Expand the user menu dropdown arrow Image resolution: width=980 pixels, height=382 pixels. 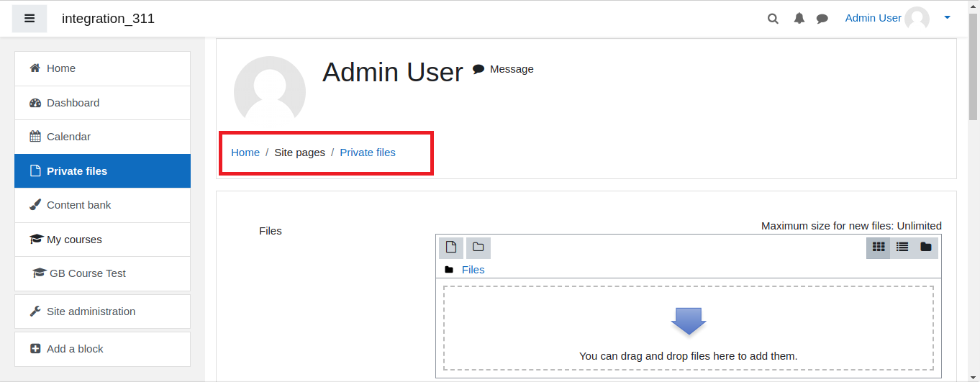point(947,18)
